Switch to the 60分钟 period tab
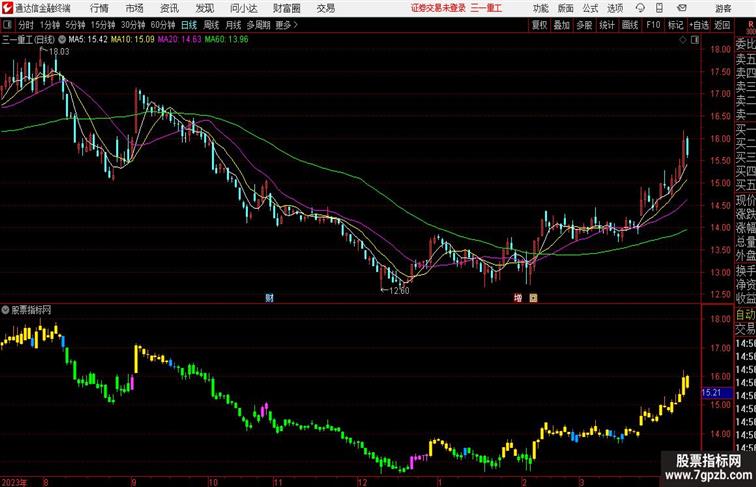 coord(162,25)
